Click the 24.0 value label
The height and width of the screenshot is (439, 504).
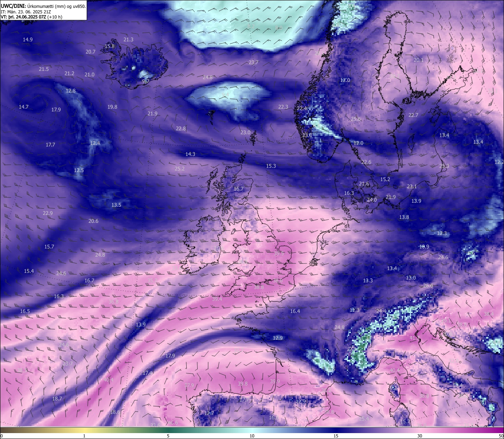point(372,200)
